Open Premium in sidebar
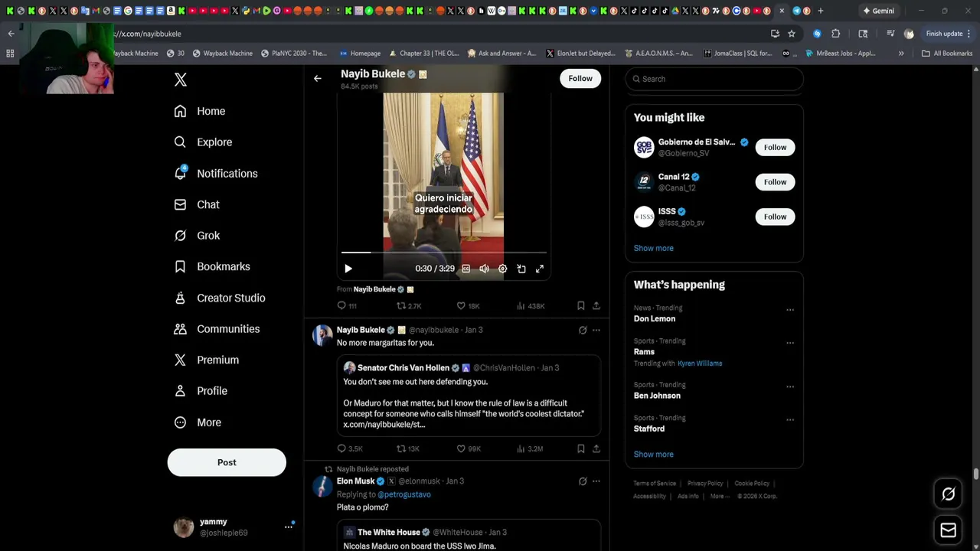The height and width of the screenshot is (551, 980). pos(207,360)
